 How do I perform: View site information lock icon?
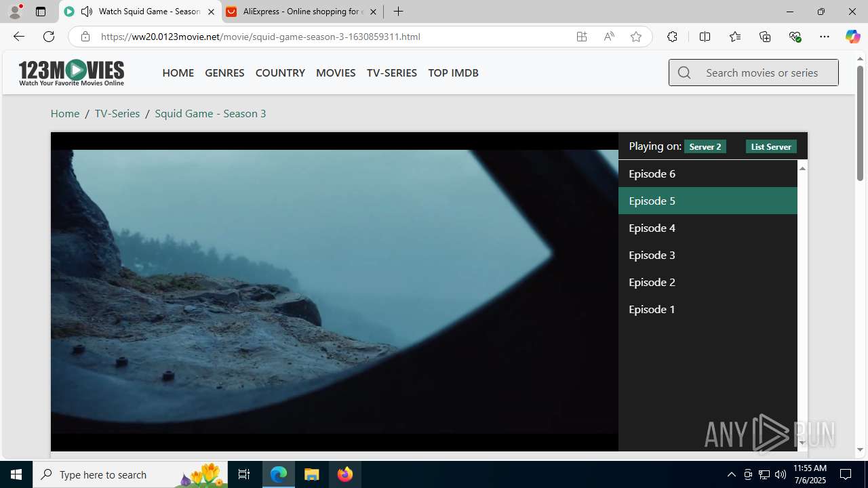click(x=85, y=37)
